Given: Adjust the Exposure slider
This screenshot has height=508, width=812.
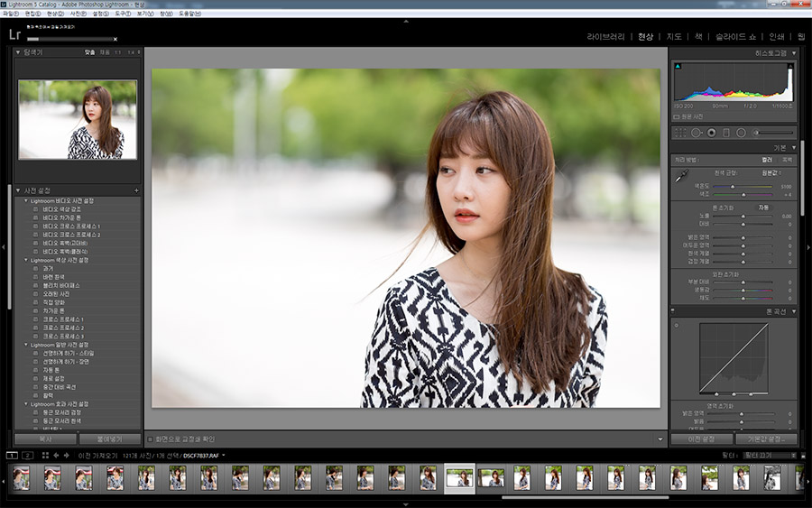Looking at the screenshot, I should (743, 216).
